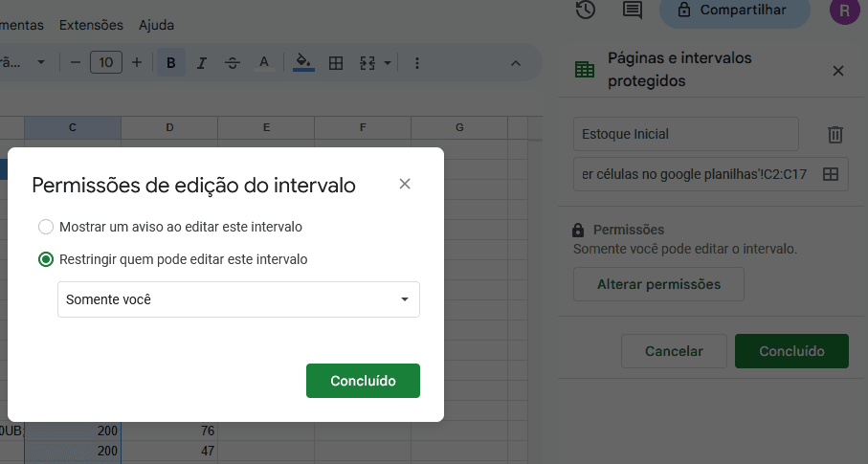The height and width of the screenshot is (464, 868).
Task: Click the 'Alterar permissões' button
Action: point(658,284)
